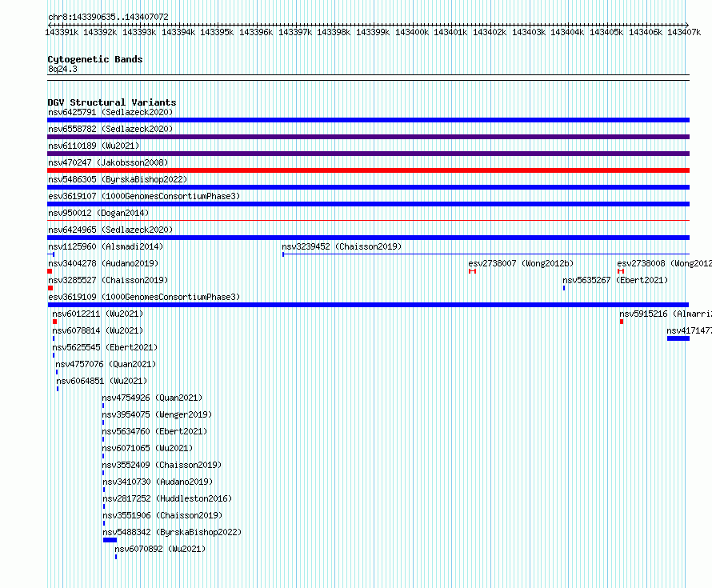Click nsv6071065 (Wu2021) label

tap(147, 448)
